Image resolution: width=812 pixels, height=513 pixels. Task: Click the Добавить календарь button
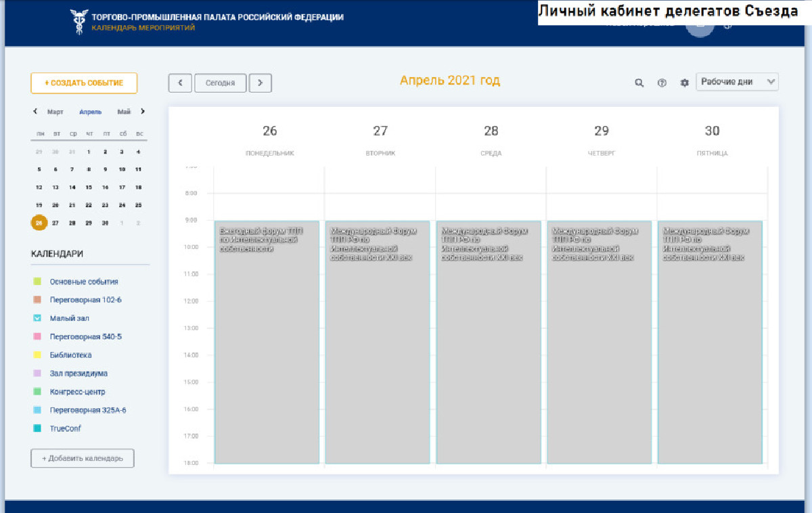point(83,458)
